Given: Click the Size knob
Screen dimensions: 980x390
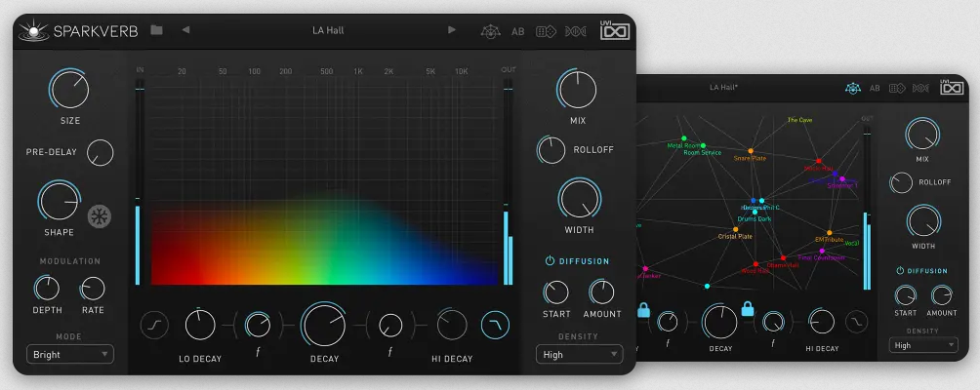Looking at the screenshot, I should pyautogui.click(x=69, y=90).
